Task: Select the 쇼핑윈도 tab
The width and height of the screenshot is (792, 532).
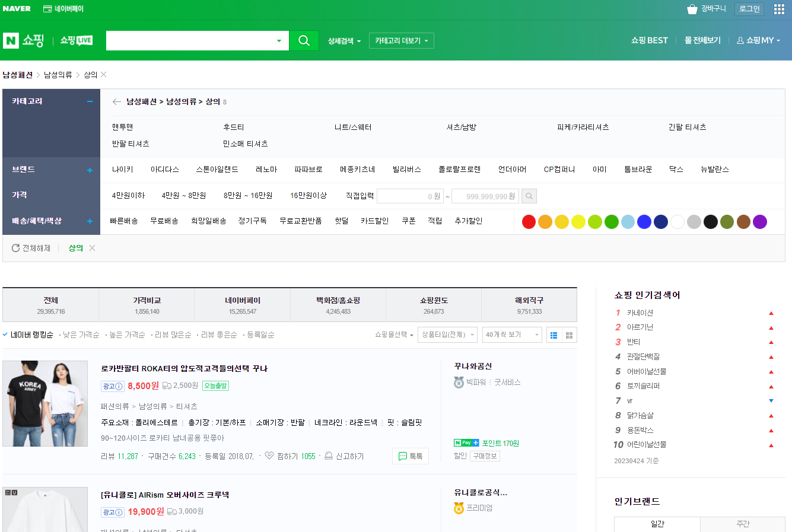Action: pyautogui.click(x=434, y=305)
